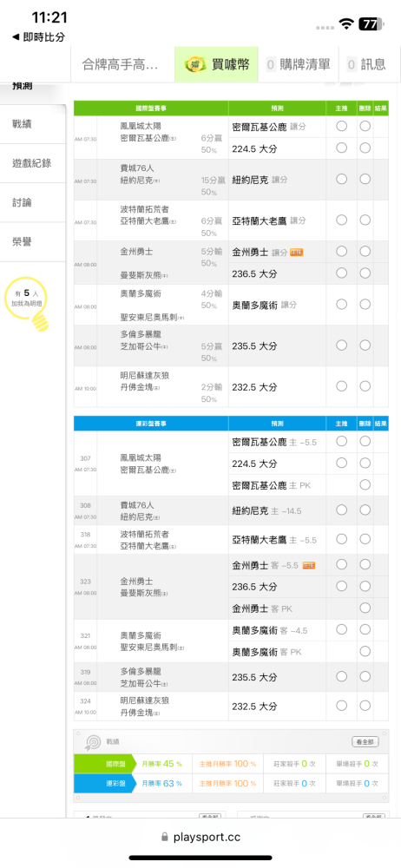Select 主推 radio for 亞特蘭大老鷹 讓分
Image resolution: width=401 pixels, height=868 pixels.
click(341, 220)
